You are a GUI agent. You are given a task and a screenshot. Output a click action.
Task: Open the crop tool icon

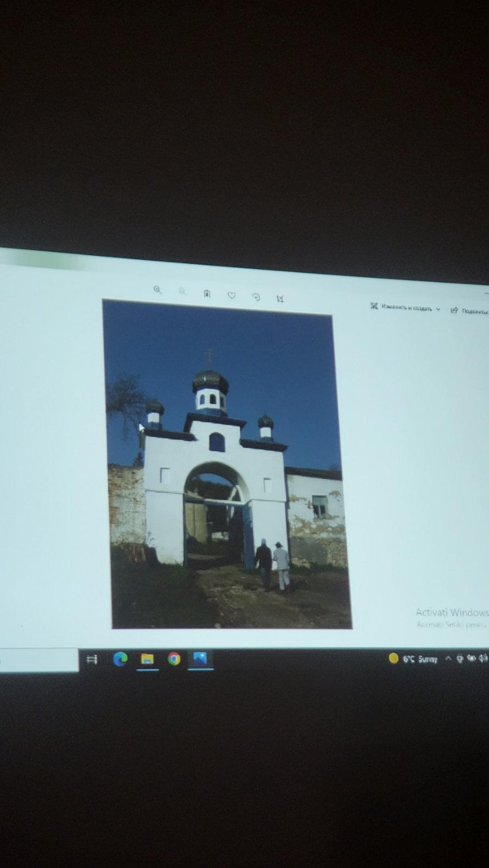click(x=280, y=299)
